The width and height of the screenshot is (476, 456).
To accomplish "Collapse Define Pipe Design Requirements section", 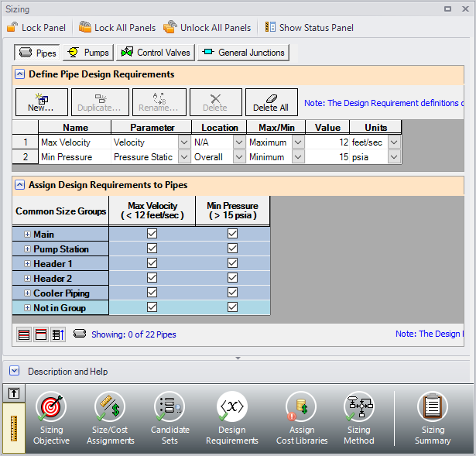I will [x=19, y=74].
